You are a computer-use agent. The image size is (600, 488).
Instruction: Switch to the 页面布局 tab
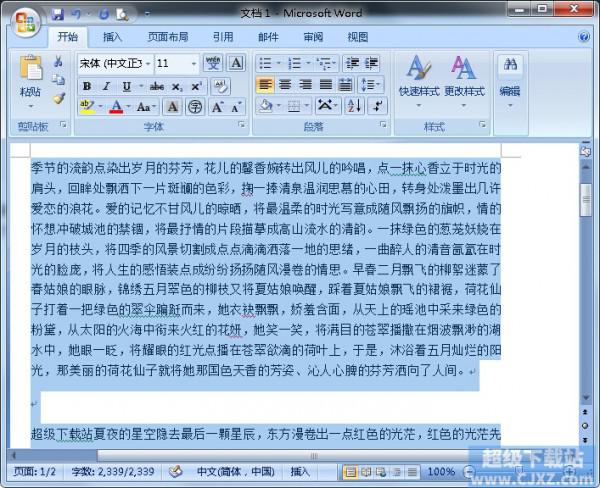coord(168,37)
